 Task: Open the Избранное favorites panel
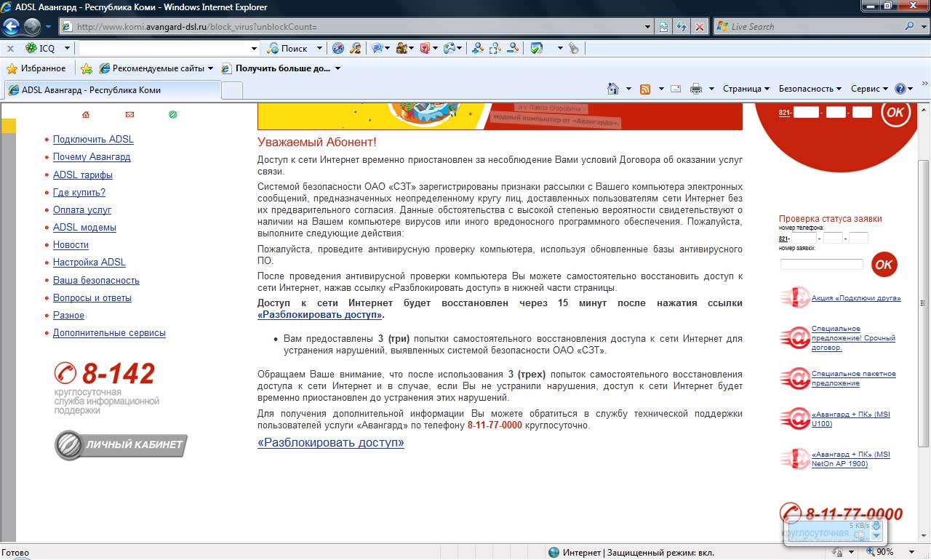click(x=36, y=68)
